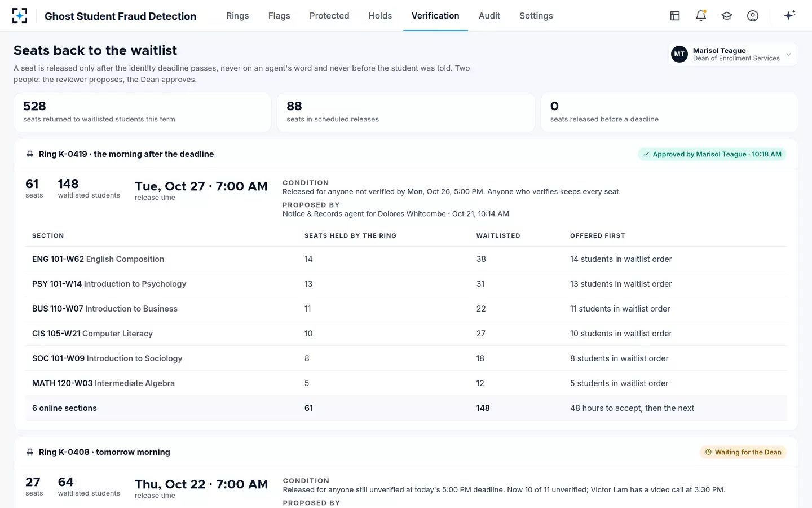This screenshot has height=508, width=812.
Task: Open the Settings tab
Action: [536, 16]
